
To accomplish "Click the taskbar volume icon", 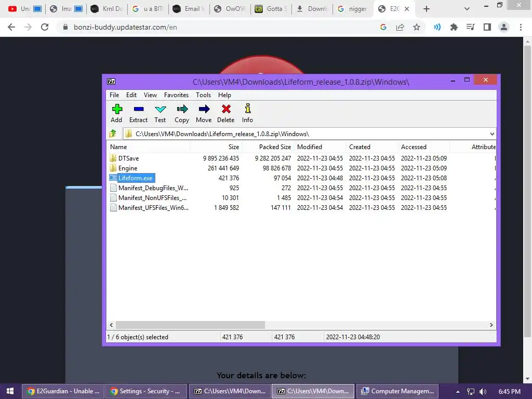I will click(483, 392).
